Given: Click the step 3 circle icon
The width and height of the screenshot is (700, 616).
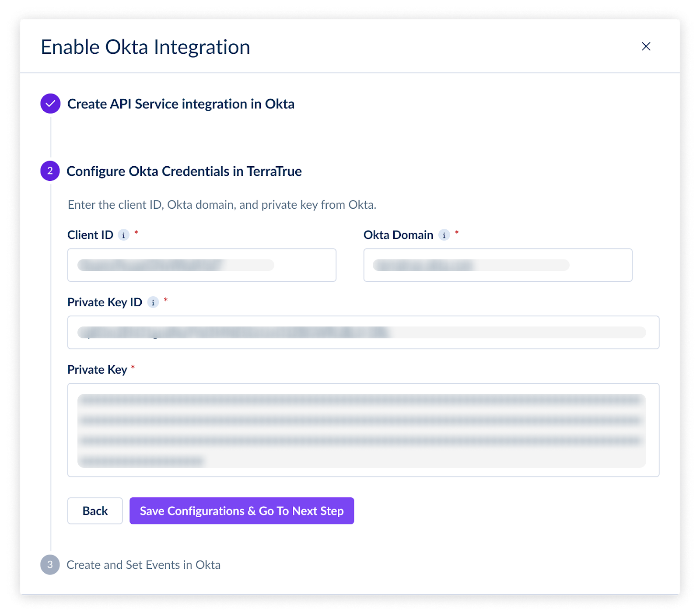Looking at the screenshot, I should (50, 565).
